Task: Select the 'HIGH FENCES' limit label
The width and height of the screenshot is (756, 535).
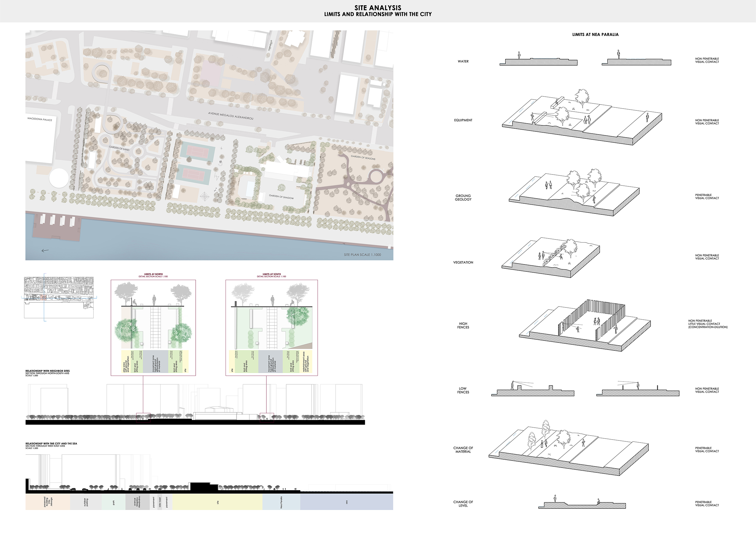Action: click(x=463, y=325)
